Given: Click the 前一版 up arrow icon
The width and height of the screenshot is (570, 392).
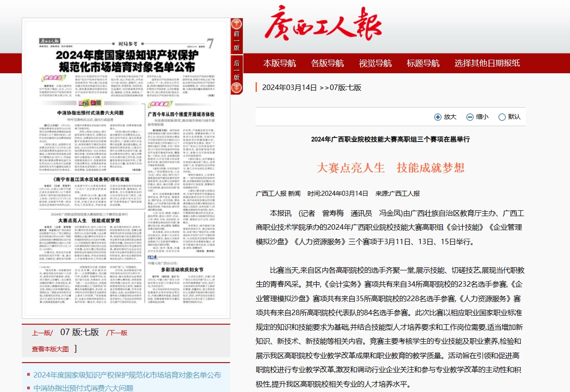Looking at the screenshot, I should pyautogui.click(x=237, y=25).
